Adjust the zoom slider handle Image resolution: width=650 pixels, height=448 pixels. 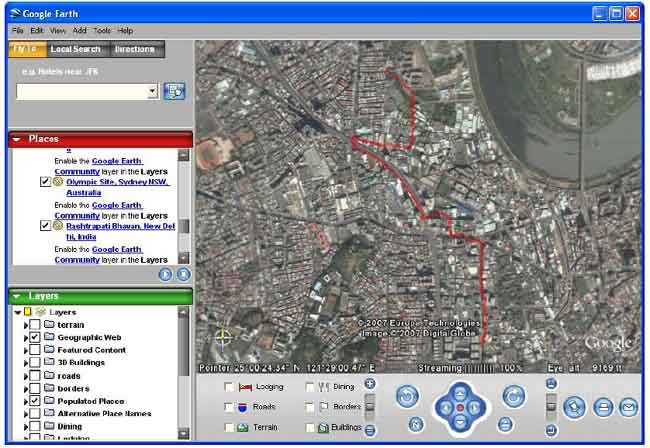click(x=370, y=407)
